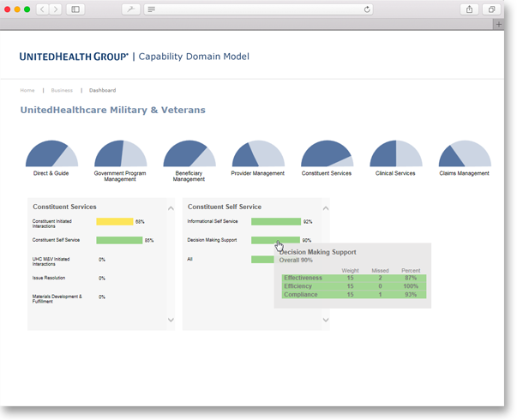523x420 pixels.
Task: Toggle the Safari sidebar button
Action: pos(75,9)
